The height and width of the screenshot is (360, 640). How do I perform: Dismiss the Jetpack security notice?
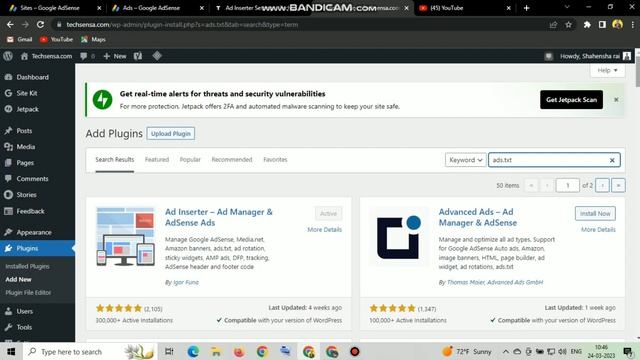coord(616,100)
